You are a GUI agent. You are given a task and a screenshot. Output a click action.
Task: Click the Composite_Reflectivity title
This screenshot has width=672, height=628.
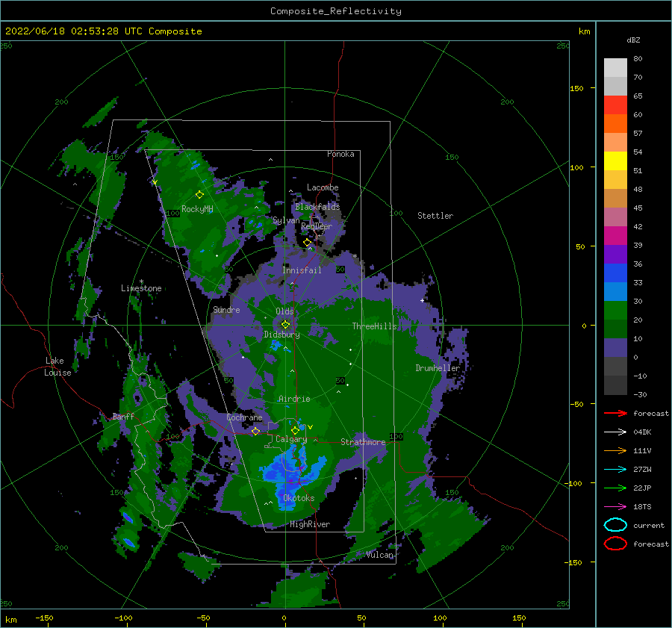pos(336,11)
